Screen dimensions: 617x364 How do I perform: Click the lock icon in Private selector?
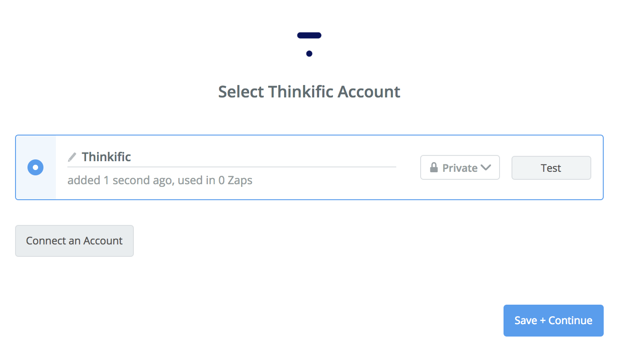434,168
